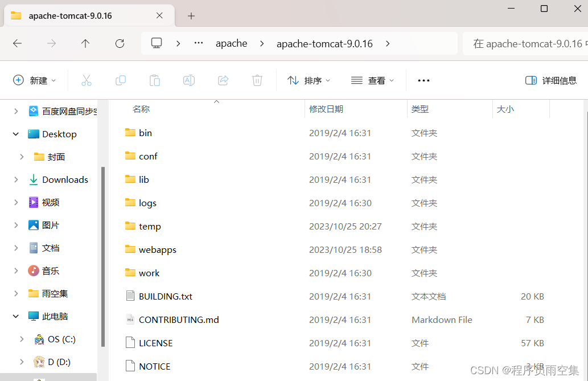588x381 pixels.
Task: Open the webapps folder
Action: [x=158, y=249]
